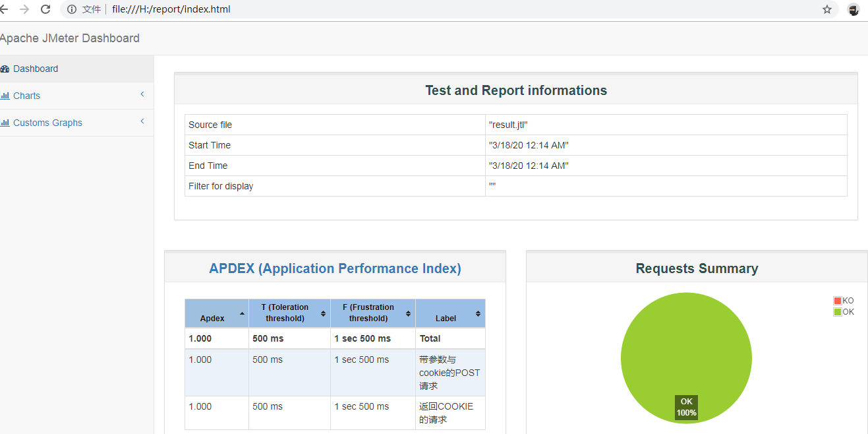Open the Customs Graphs sidebar menu
The width and height of the screenshot is (868, 434).
pyautogui.click(x=76, y=123)
